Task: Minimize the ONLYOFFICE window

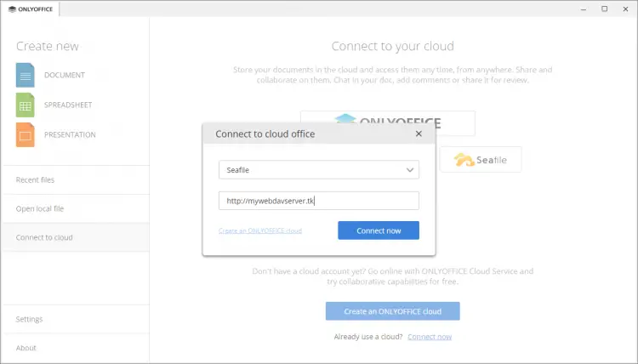Action: [x=584, y=9]
